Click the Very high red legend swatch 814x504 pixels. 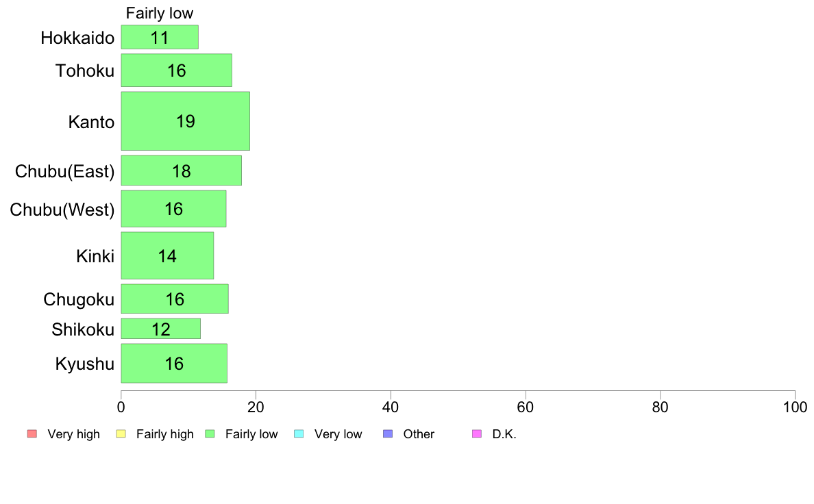(32, 434)
